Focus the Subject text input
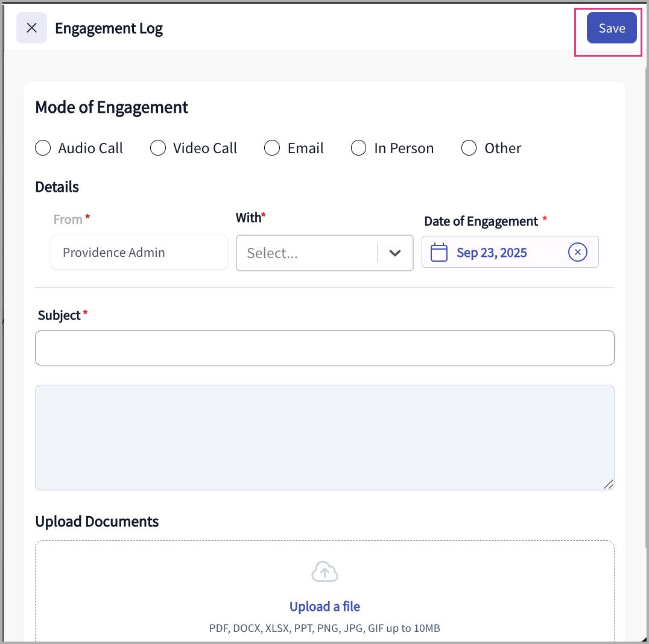 point(324,348)
